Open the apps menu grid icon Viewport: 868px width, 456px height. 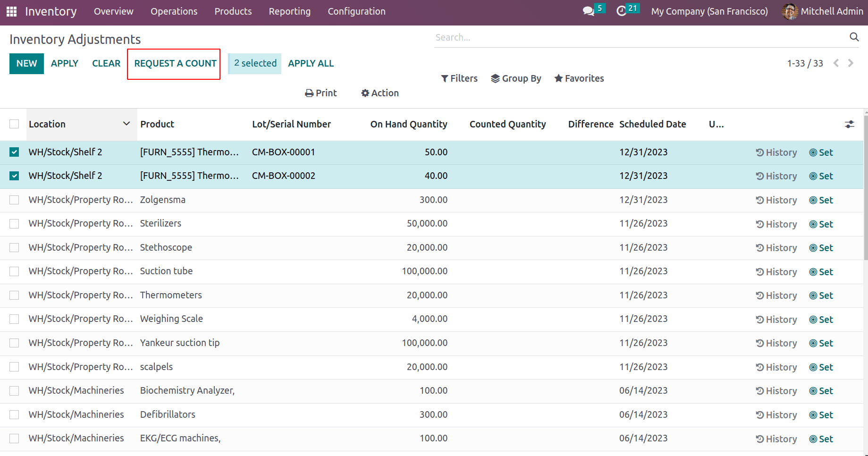11,11
